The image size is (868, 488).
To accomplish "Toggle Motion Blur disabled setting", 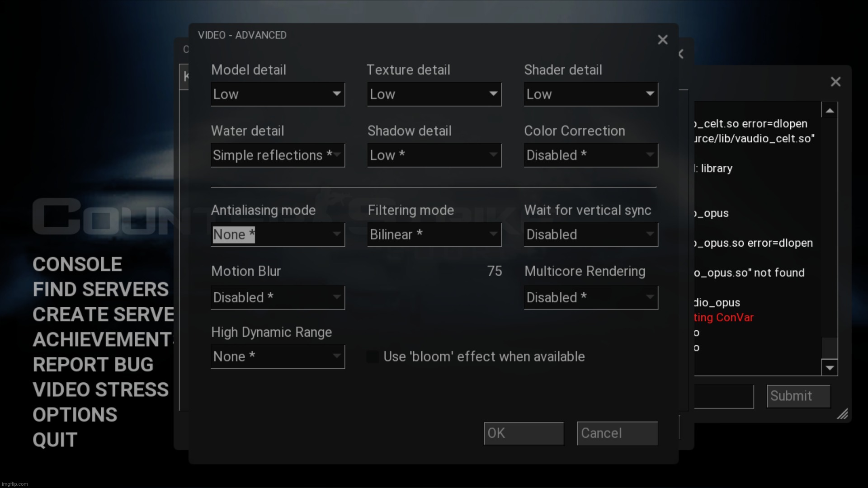I will [277, 297].
